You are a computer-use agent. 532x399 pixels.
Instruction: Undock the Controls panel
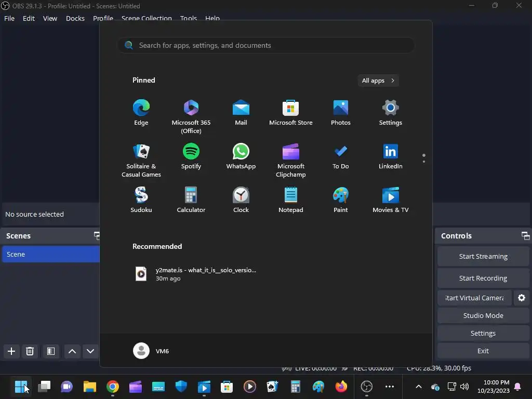(x=525, y=236)
